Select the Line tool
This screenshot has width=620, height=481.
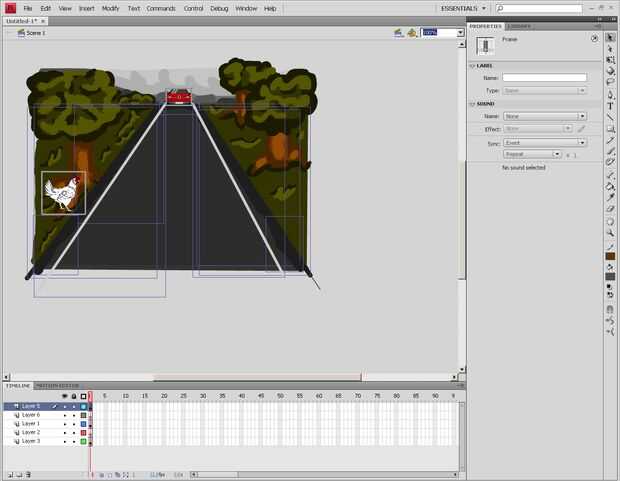(611, 117)
